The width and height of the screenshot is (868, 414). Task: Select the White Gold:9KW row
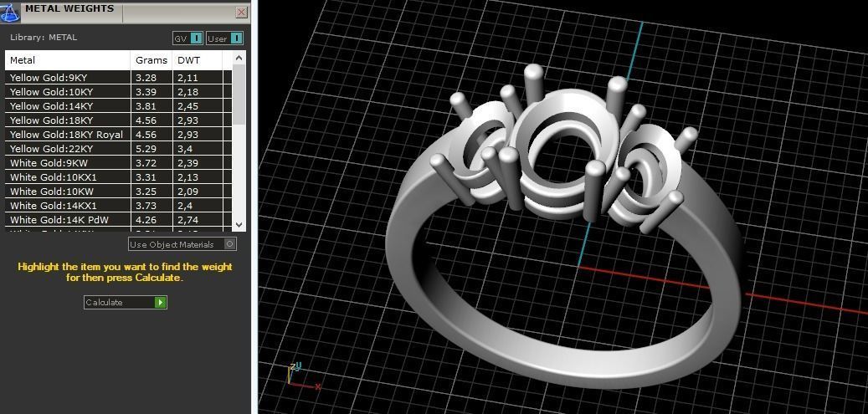pyautogui.click(x=118, y=163)
